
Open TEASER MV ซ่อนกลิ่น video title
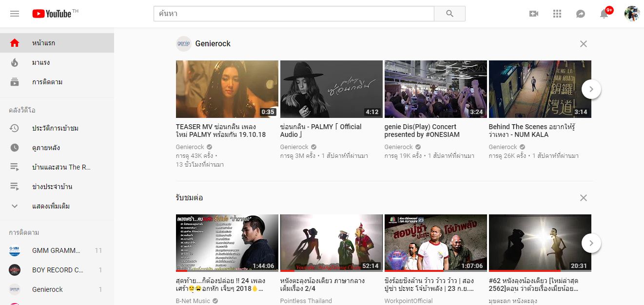point(222,131)
